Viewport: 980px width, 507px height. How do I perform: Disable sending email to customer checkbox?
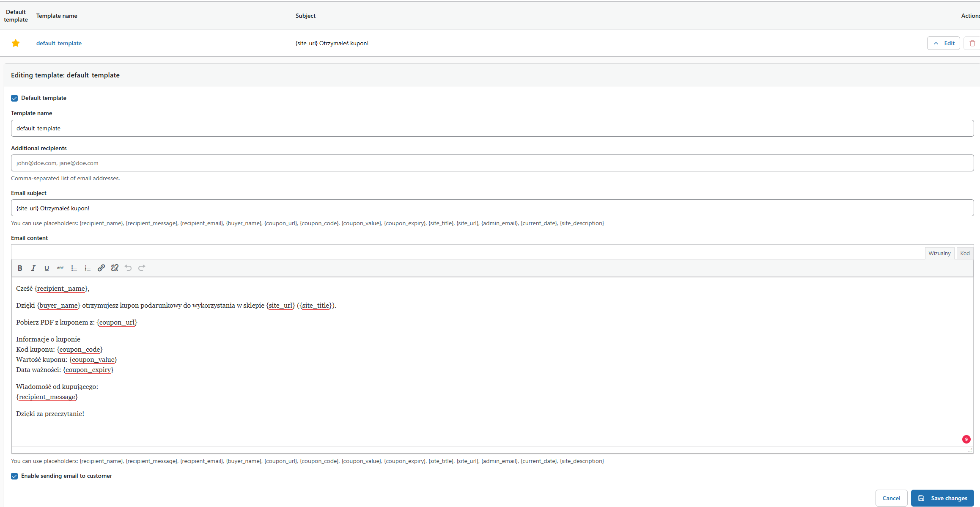(14, 476)
